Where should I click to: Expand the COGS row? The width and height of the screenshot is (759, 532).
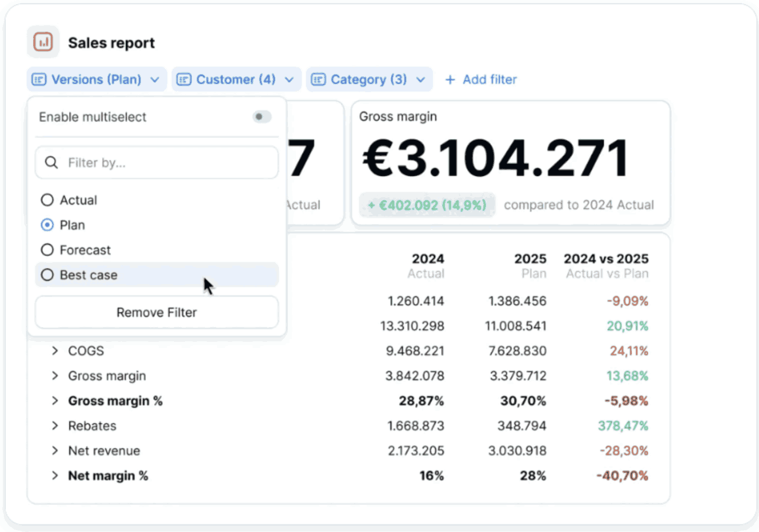coord(55,351)
